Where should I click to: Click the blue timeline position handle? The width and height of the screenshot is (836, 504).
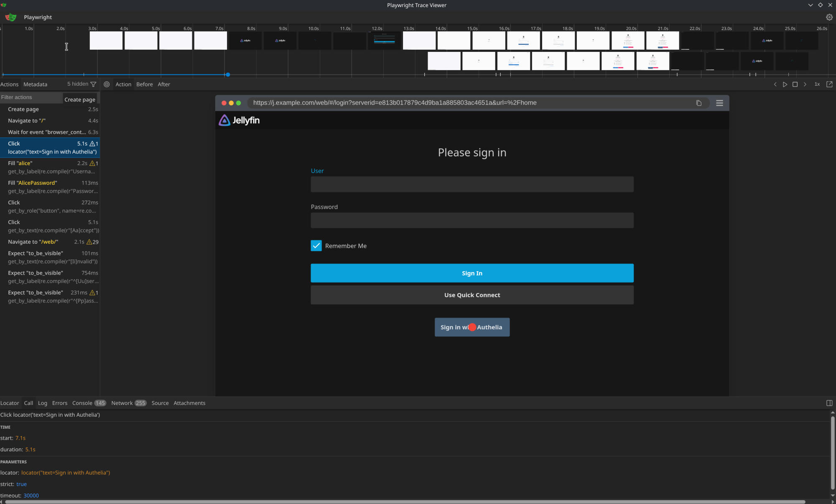228,75
